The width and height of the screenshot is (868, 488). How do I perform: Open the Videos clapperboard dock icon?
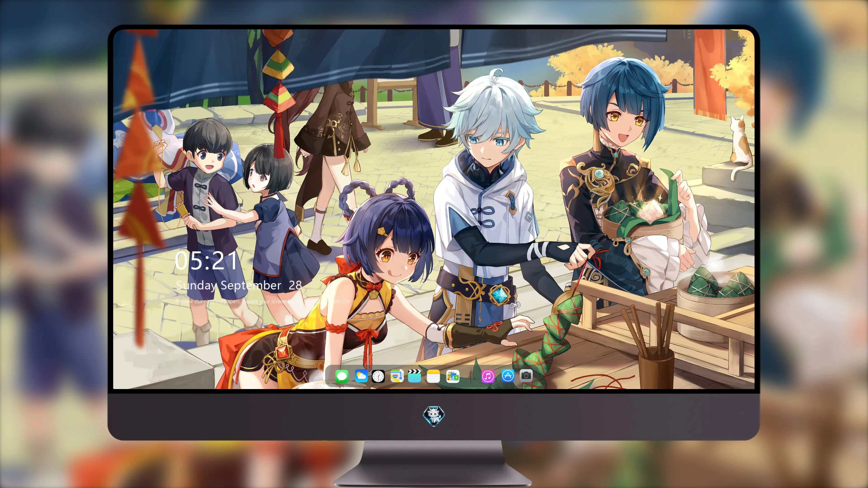point(415,376)
